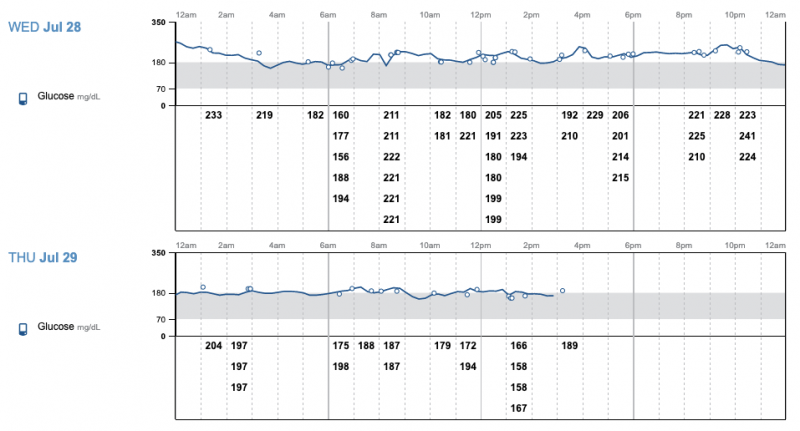This screenshot has width=800, height=431.
Task: Click the 6pm time label on Thursday's chart
Action: click(633, 245)
